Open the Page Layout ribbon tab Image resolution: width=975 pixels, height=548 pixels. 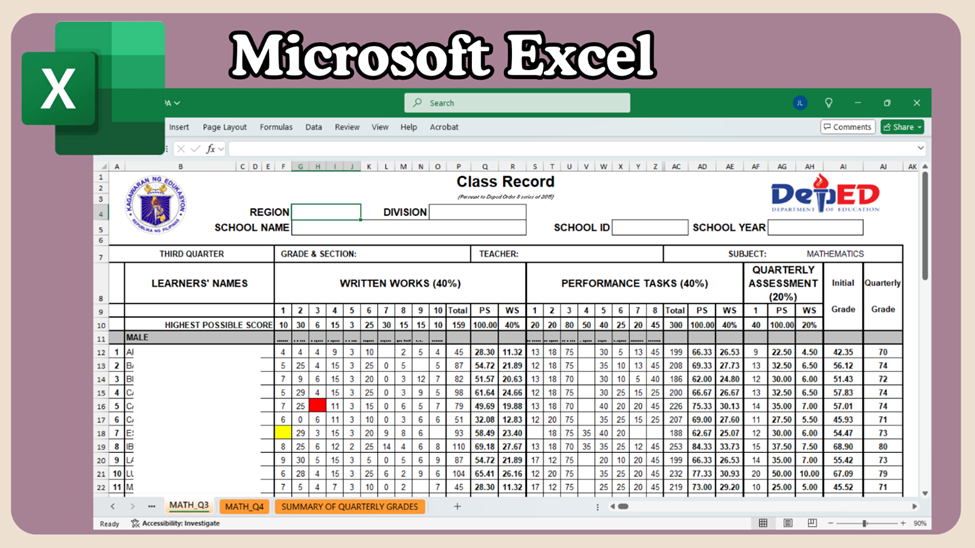pyautogui.click(x=224, y=127)
